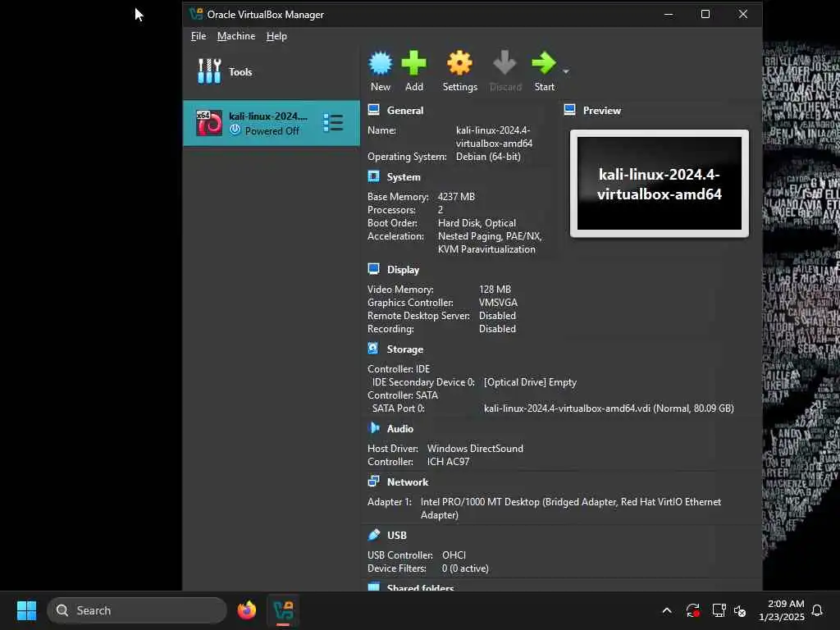The width and height of the screenshot is (840, 630).
Task: Click the Optical Drive Empty entry
Action: tap(530, 382)
